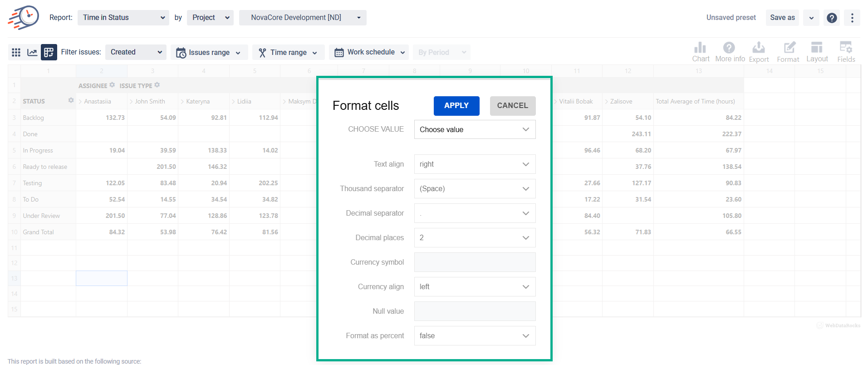
Task: Switch to the grid view icon
Action: [x=16, y=52]
